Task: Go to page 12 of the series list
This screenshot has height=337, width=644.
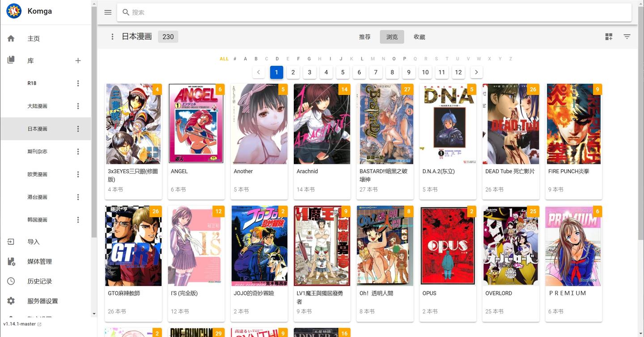Action: pyautogui.click(x=458, y=72)
